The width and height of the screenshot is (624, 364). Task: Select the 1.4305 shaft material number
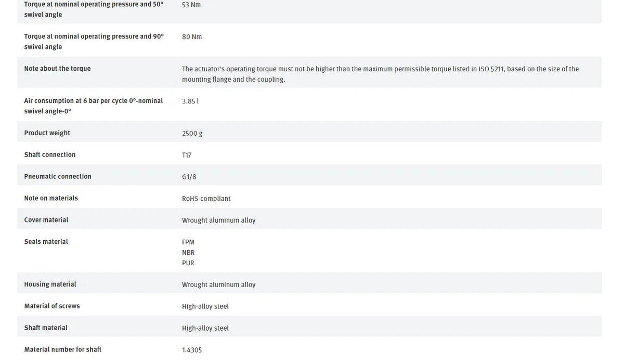click(192, 350)
